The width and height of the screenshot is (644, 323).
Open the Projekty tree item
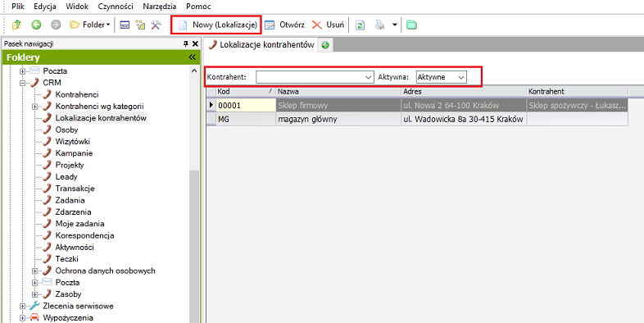pos(70,166)
